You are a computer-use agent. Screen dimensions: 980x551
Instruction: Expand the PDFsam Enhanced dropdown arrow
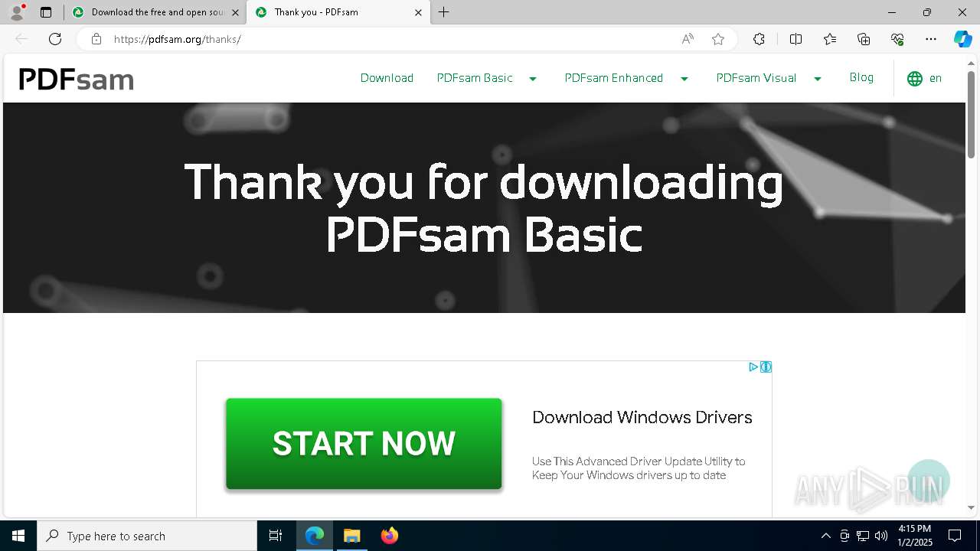[684, 79]
